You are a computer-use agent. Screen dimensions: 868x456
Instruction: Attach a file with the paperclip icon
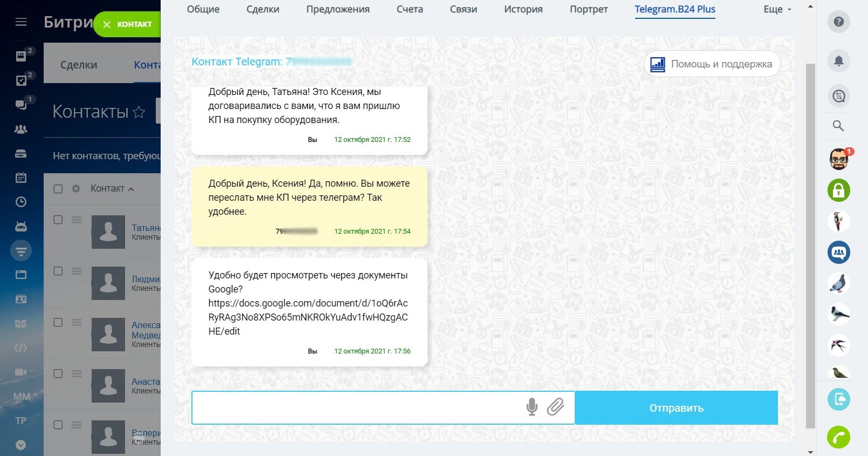point(555,407)
